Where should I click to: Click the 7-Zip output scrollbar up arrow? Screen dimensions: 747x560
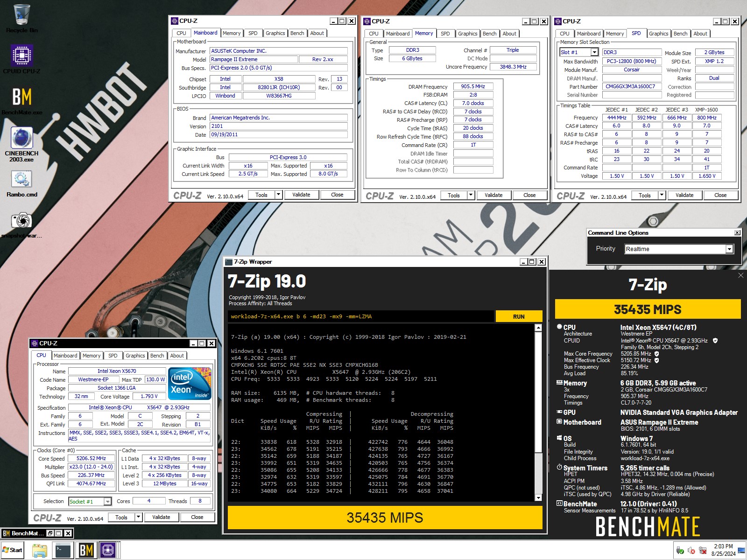538,328
